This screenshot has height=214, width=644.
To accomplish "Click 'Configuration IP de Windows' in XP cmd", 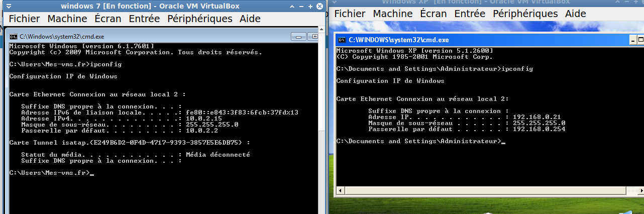I will [x=390, y=81].
